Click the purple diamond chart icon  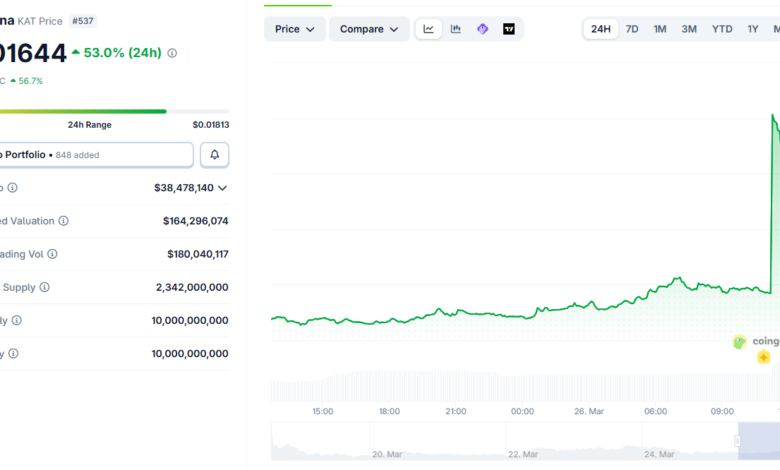[x=482, y=29]
